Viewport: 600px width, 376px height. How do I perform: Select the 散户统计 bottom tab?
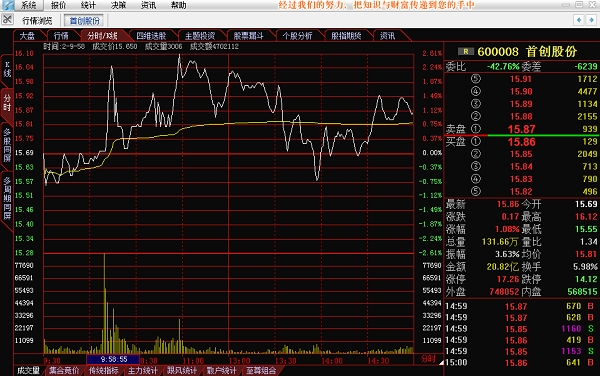pos(221,370)
